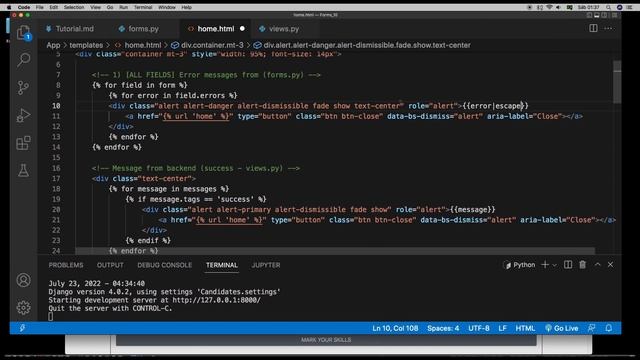Screen dimensions: 640x360
Task: Open the Extensions view icon
Action: point(23,143)
